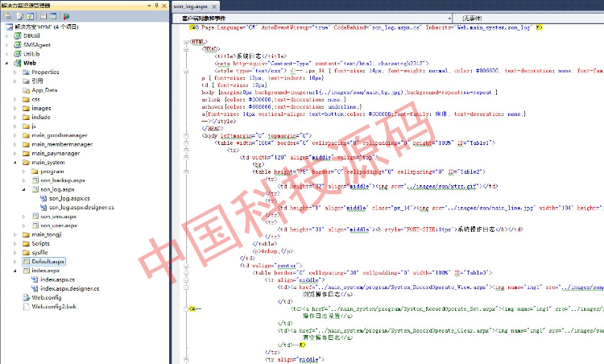Collapse the index.aspx node
Image resolution: width=604 pixels, height=364 pixels.
[x=15, y=271]
